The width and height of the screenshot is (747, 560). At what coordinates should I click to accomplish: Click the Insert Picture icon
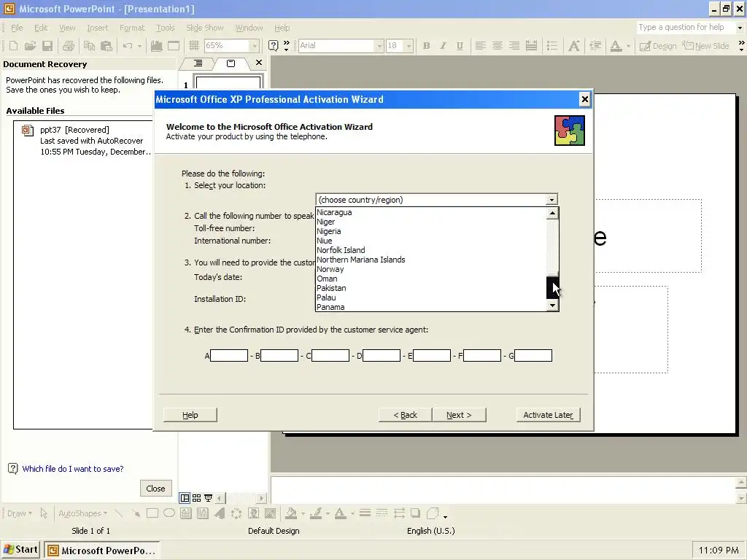click(x=270, y=513)
